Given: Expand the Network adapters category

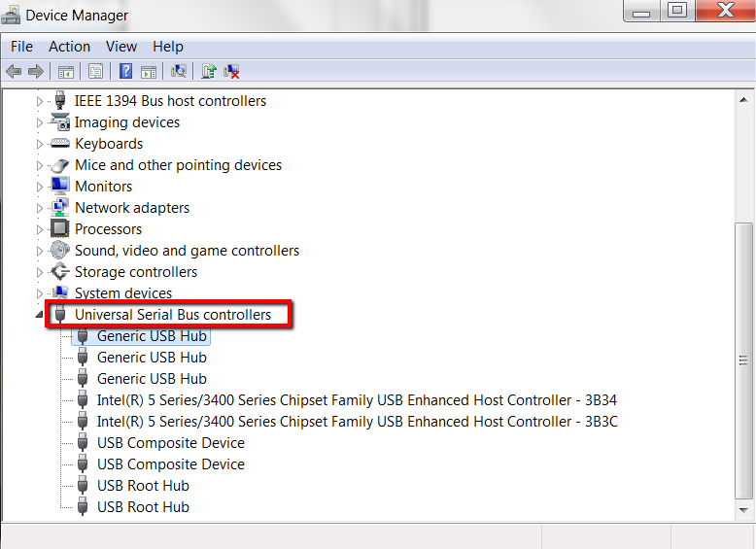Looking at the screenshot, I should click(x=40, y=208).
